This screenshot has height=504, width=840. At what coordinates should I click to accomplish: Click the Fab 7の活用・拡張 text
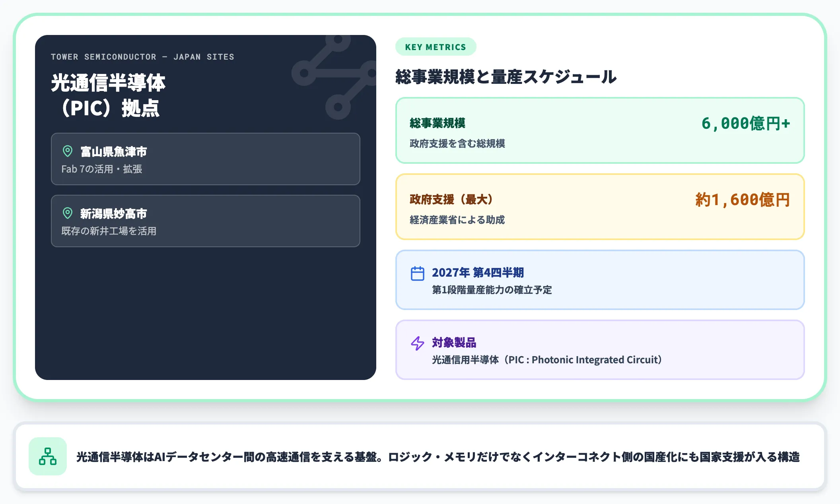(102, 169)
